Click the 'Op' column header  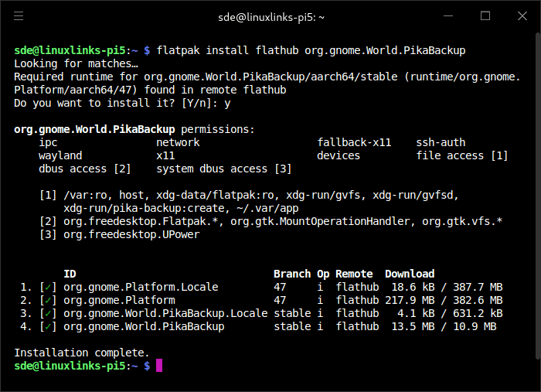pos(323,274)
